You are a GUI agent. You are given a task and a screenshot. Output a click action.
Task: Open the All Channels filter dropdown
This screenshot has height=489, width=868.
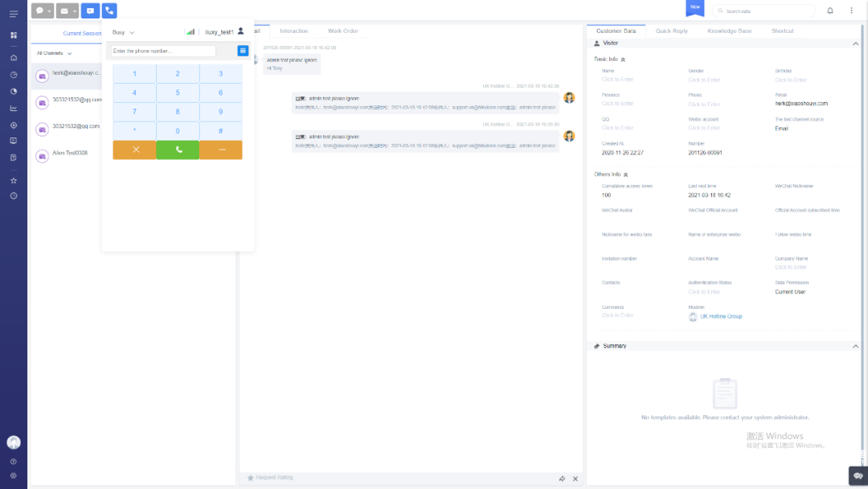[x=55, y=53]
